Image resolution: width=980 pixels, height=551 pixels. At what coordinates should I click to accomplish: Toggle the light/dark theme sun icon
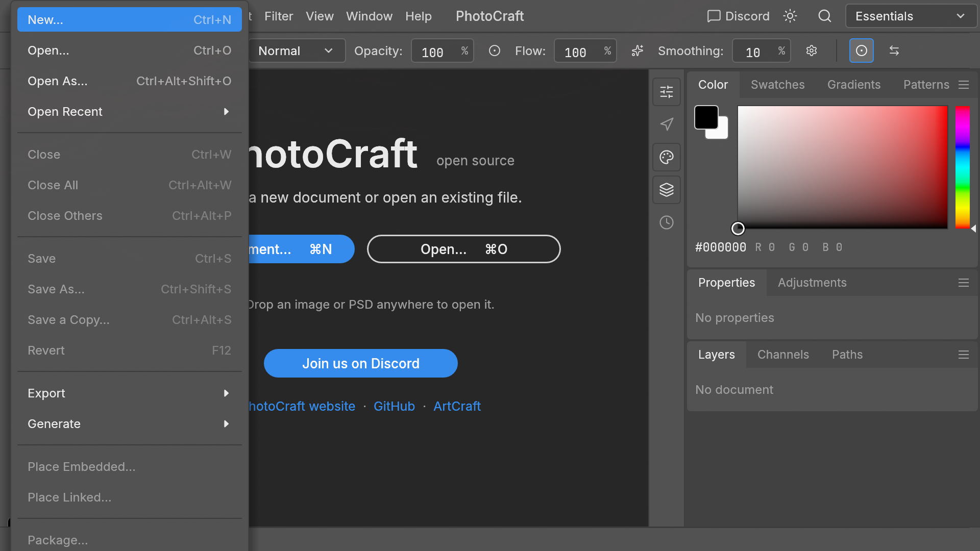[790, 16]
